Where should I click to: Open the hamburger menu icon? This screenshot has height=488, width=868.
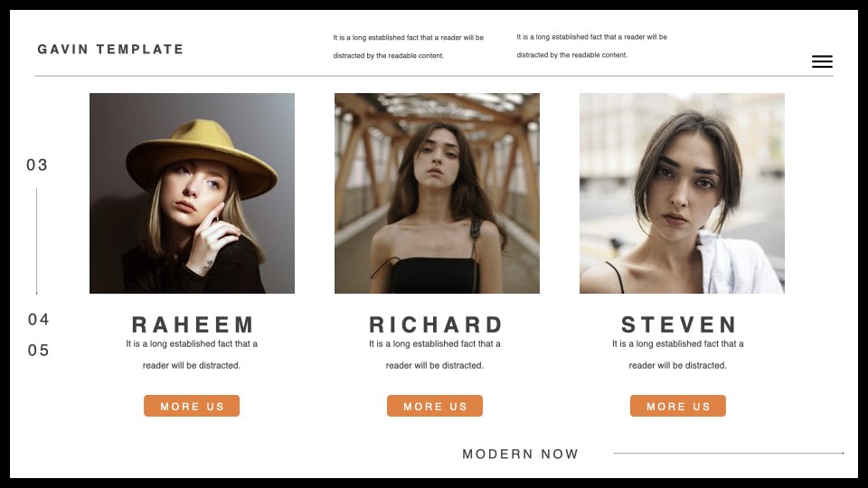pyautogui.click(x=822, y=61)
